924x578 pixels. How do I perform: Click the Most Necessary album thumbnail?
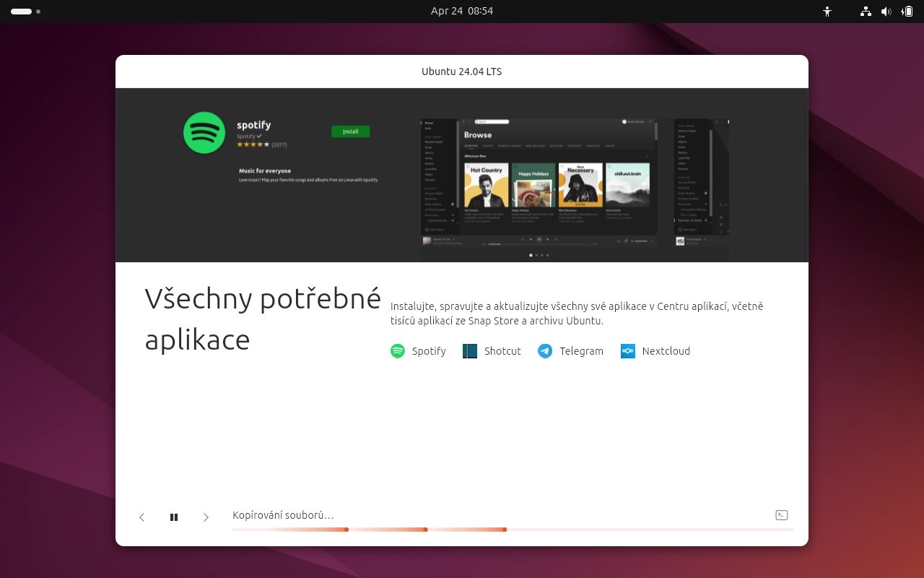click(580, 186)
